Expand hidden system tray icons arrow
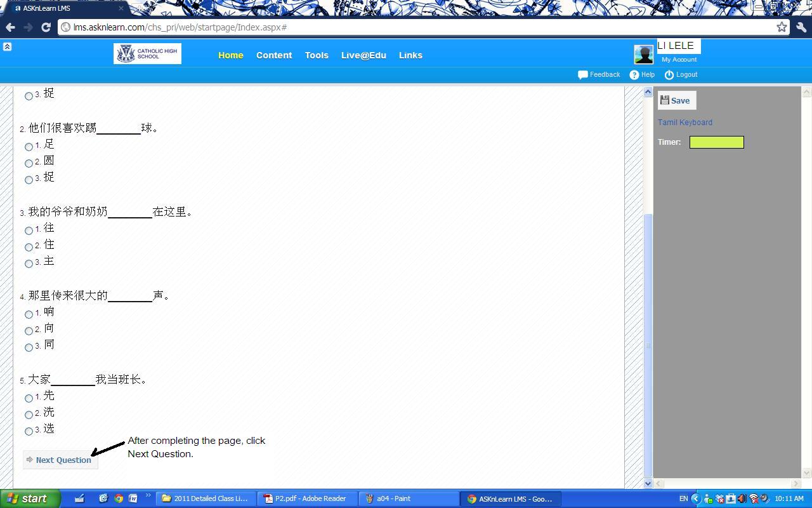 696,498
